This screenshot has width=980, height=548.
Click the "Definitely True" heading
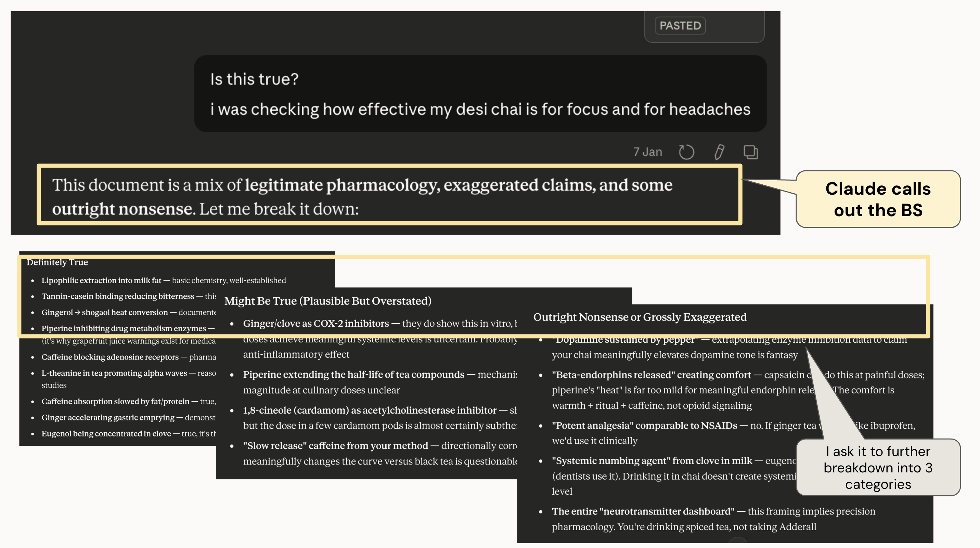(57, 262)
